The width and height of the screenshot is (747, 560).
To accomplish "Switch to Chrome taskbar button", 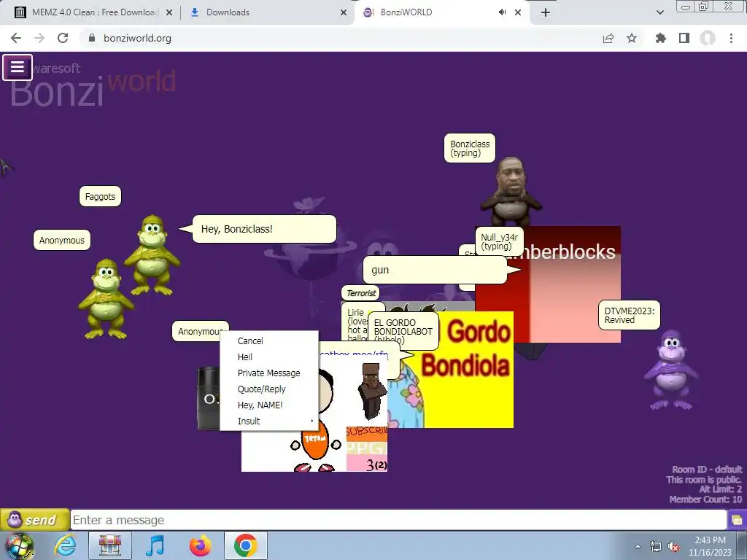I will click(245, 545).
